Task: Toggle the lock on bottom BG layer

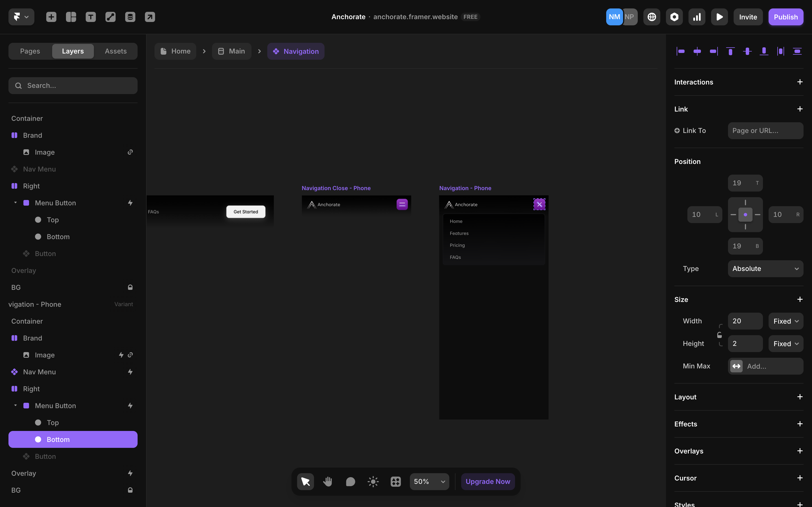Action: [x=130, y=490]
